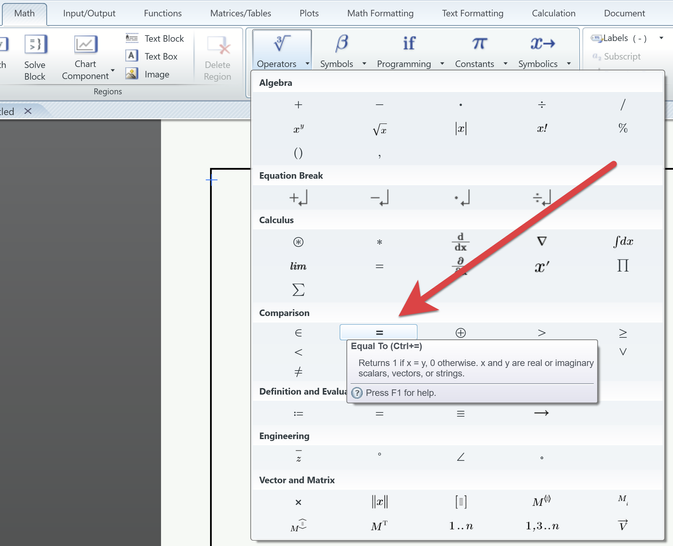Switch to the Plots tab
673x546 pixels.
coord(309,13)
